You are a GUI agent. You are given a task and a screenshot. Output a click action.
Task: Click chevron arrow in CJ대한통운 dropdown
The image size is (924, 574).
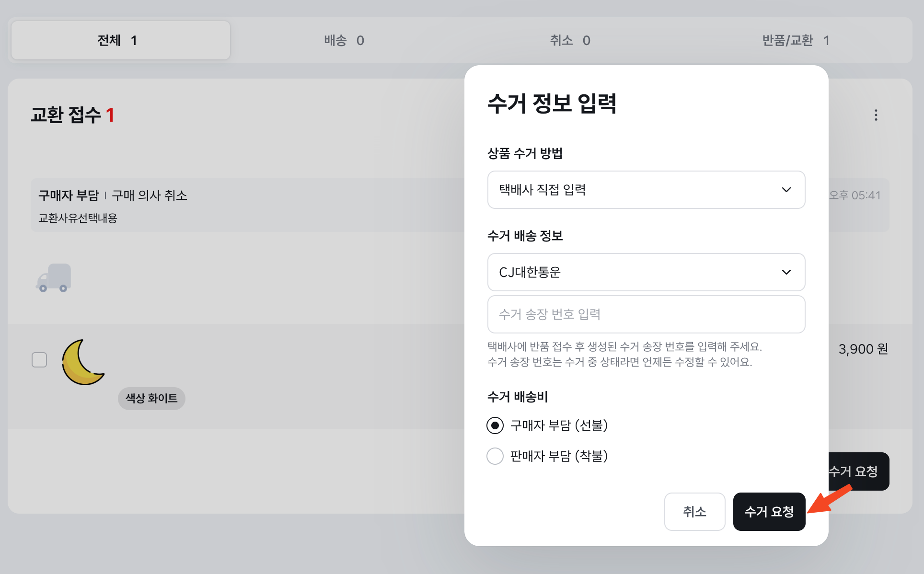pyautogui.click(x=786, y=272)
